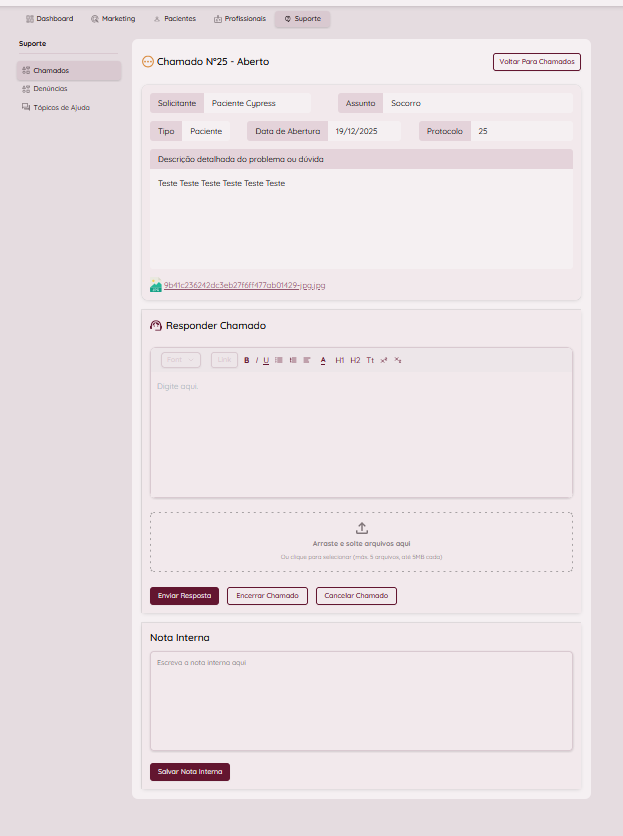The height and width of the screenshot is (836, 623).
Task: Click the text alignment icon
Action: point(307,360)
